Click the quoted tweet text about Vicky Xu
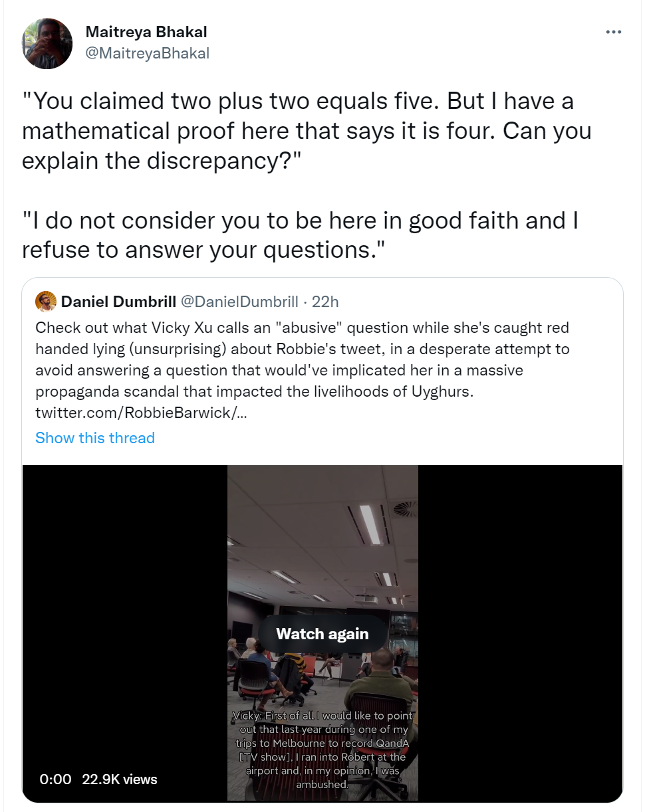 [x=303, y=359]
